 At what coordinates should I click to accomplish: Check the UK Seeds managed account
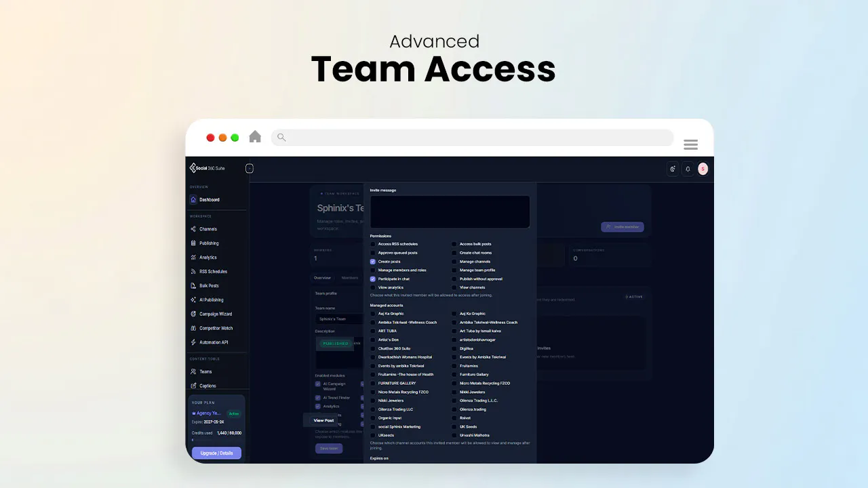454,426
